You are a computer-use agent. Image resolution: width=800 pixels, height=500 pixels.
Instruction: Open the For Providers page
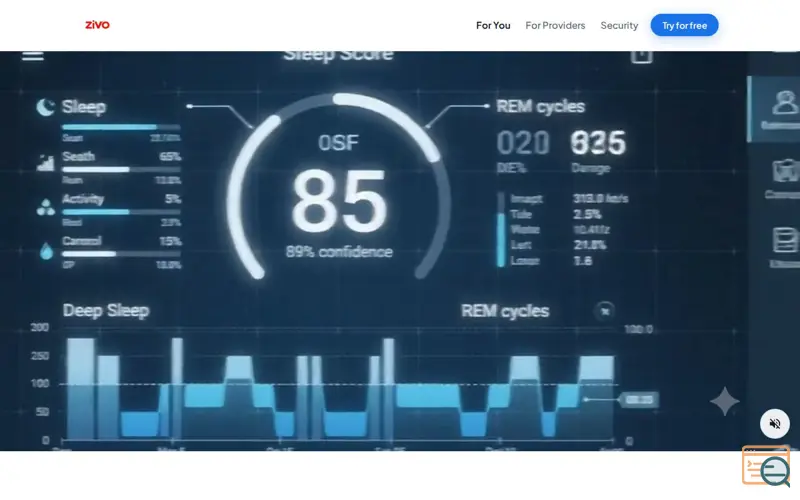(x=555, y=26)
